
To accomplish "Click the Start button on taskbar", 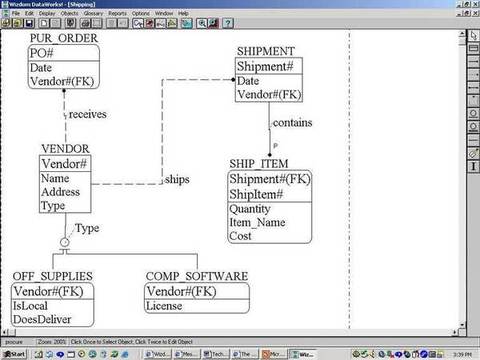I will point(14,354).
